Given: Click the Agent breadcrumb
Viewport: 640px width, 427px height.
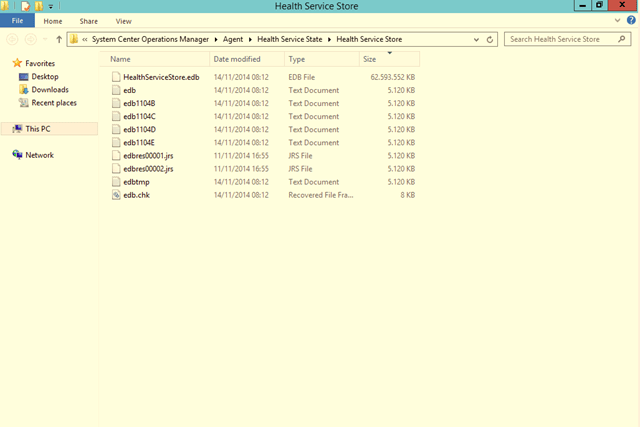Looking at the screenshot, I should (233, 39).
